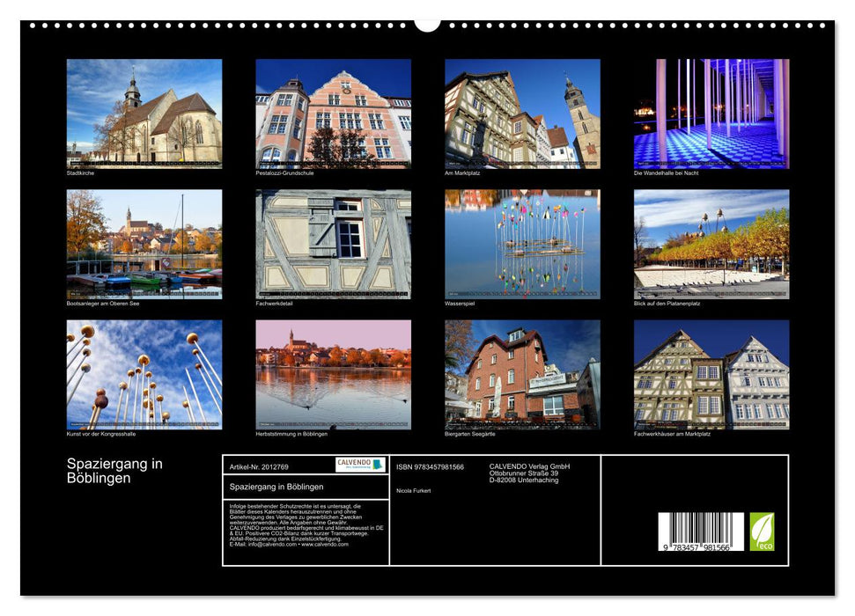Click the author name Nicola Furkert
This screenshot has height=616, width=855.
413,491
